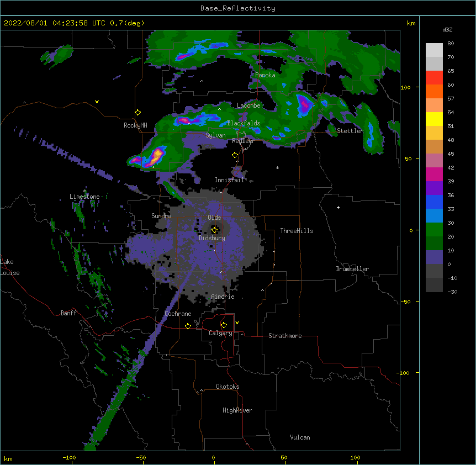
Task: Click the Drumheller city label
Action: [352, 269]
